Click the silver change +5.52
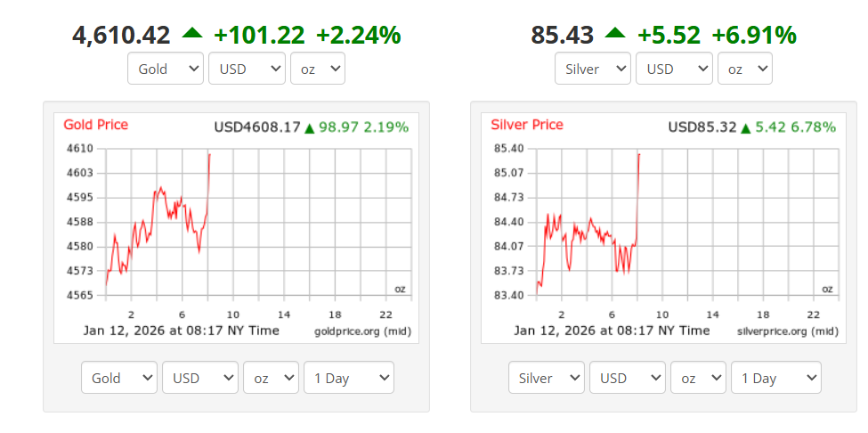The image size is (868, 433). (669, 36)
